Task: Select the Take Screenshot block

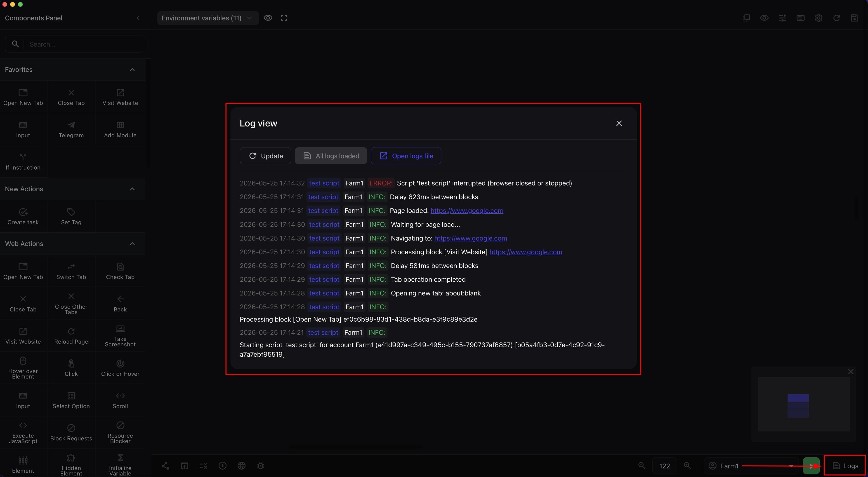Action: pyautogui.click(x=120, y=336)
